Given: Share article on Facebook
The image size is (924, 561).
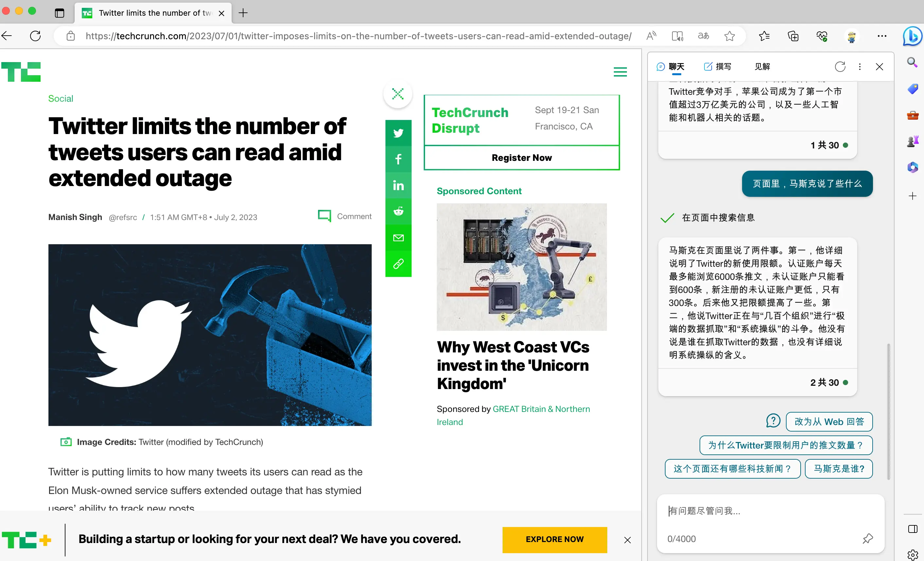Looking at the screenshot, I should pyautogui.click(x=398, y=159).
